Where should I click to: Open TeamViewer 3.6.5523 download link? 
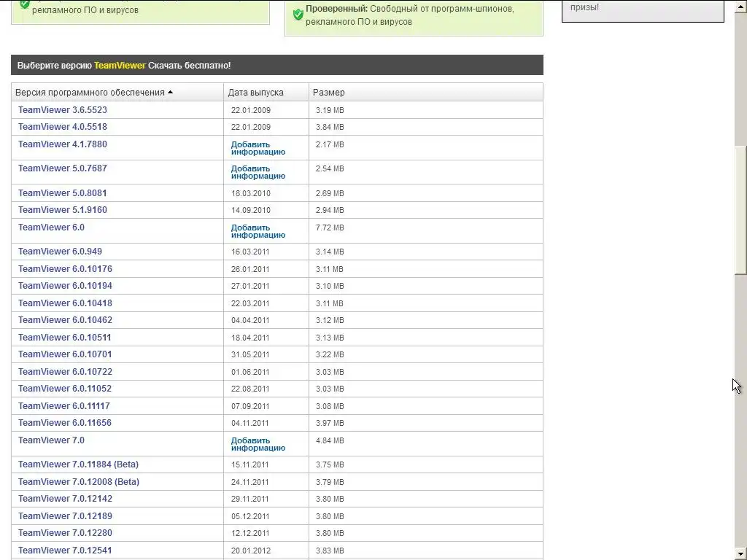point(63,110)
